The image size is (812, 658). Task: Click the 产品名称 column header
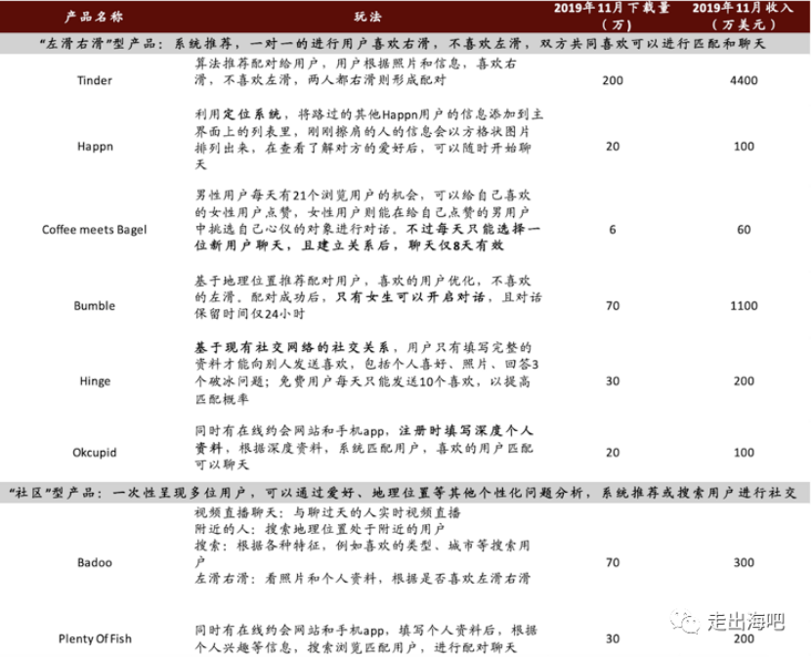pos(94,17)
